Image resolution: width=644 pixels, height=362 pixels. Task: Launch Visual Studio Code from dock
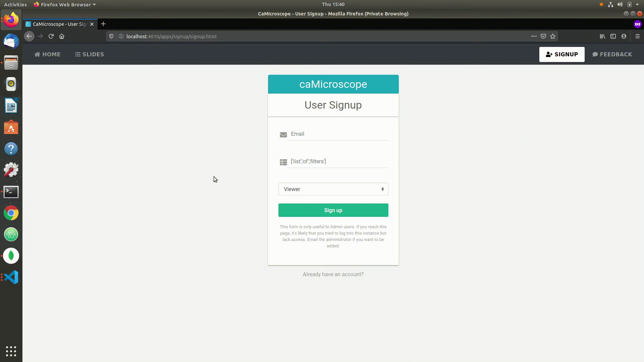click(x=11, y=277)
